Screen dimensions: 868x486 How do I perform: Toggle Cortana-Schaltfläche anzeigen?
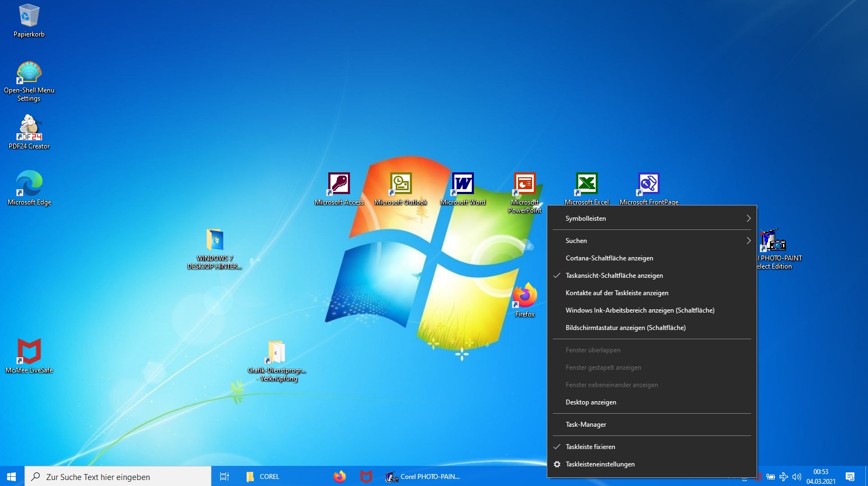point(652,258)
